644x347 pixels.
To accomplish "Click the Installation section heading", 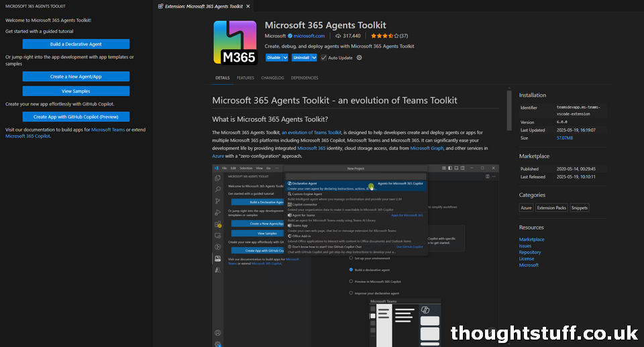I will (532, 95).
